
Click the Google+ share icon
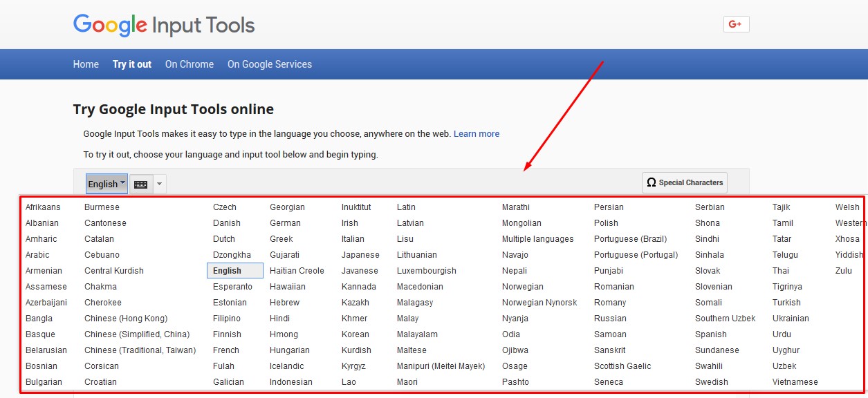pyautogui.click(x=736, y=24)
